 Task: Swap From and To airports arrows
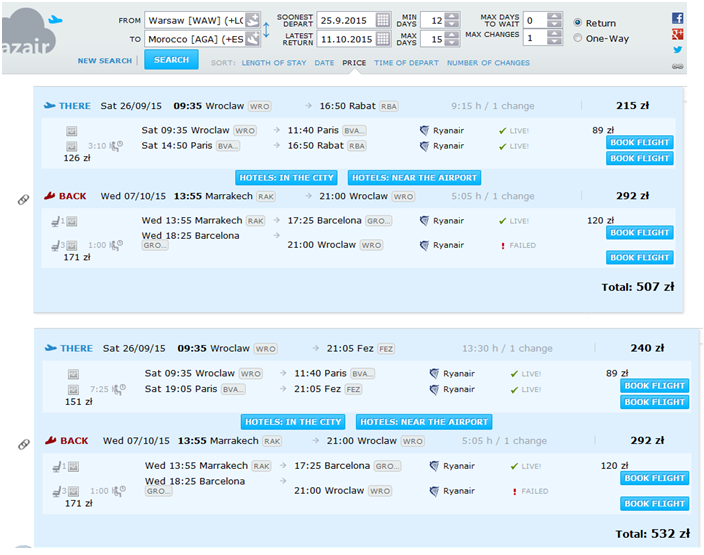(266, 30)
